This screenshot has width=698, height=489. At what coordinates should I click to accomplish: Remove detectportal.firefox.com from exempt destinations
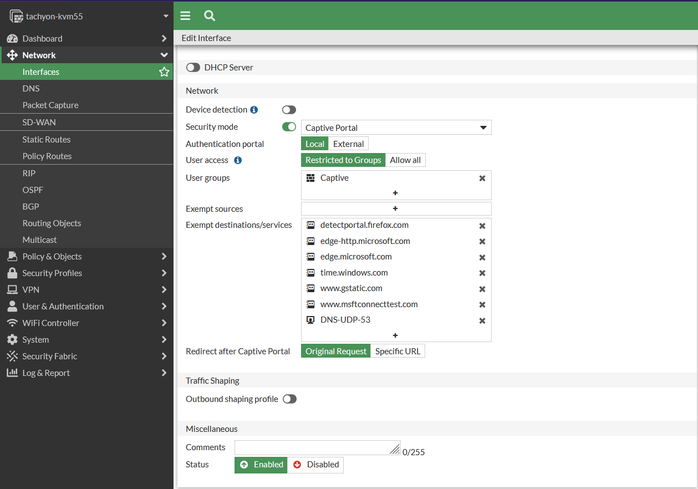pos(482,225)
